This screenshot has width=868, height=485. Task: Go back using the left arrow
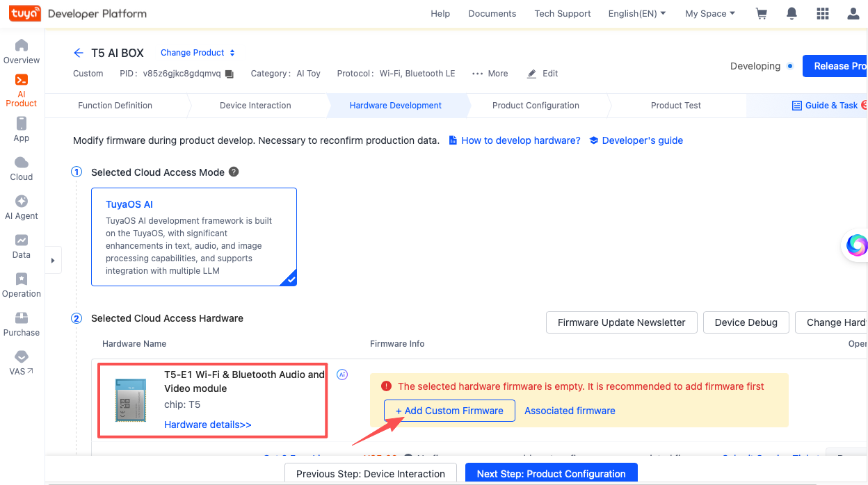coord(79,53)
